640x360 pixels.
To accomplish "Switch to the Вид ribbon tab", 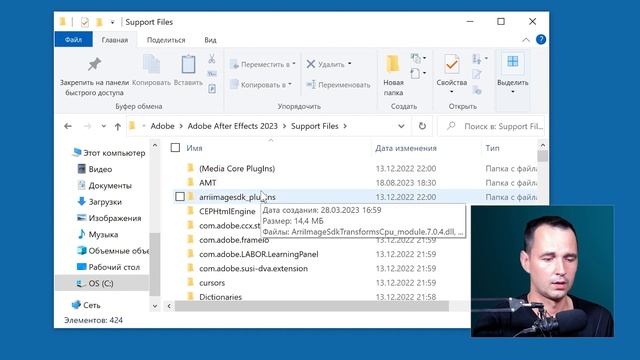I will pyautogui.click(x=210, y=40).
